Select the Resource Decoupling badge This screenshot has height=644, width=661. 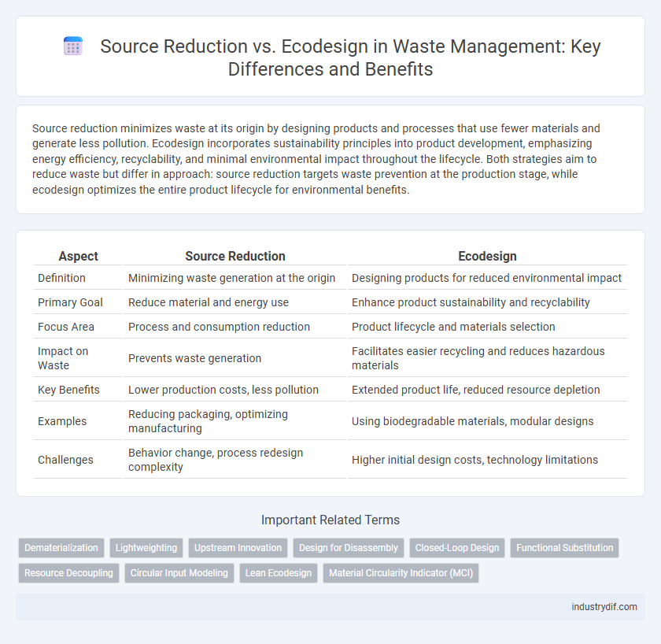click(68, 573)
